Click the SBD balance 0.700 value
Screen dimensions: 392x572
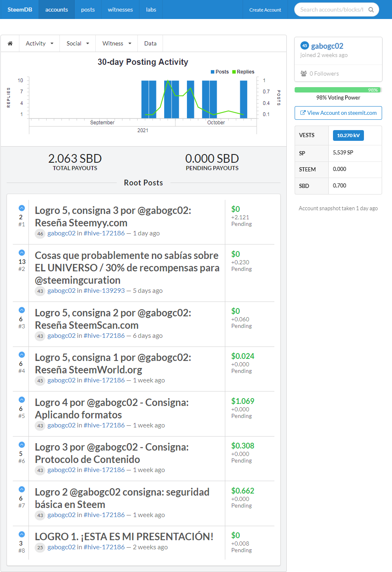coord(340,185)
